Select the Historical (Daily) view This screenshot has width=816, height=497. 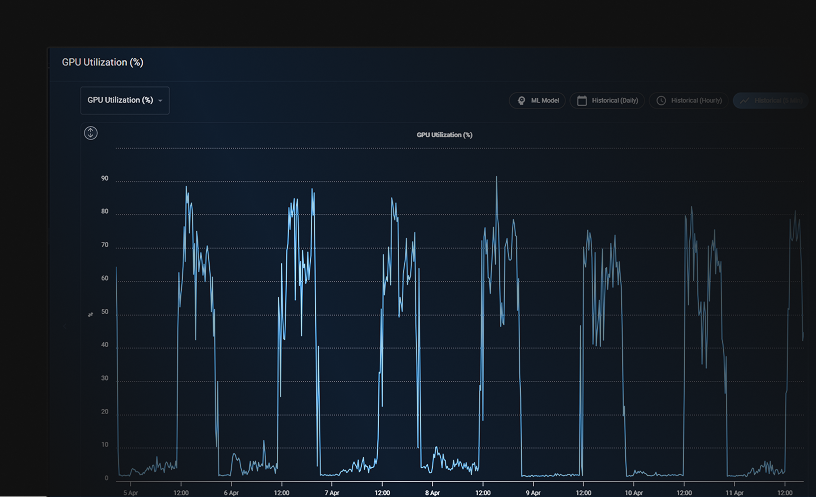(x=607, y=100)
